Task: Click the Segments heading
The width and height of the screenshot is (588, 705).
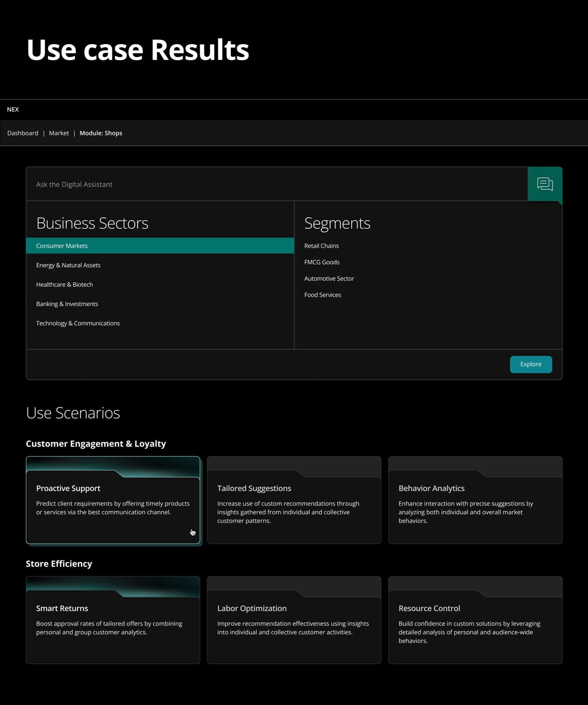Action: [x=337, y=223]
